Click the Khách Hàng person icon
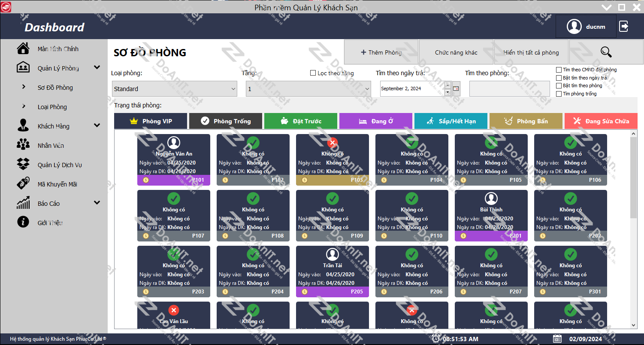The height and width of the screenshot is (345, 644). (23, 125)
